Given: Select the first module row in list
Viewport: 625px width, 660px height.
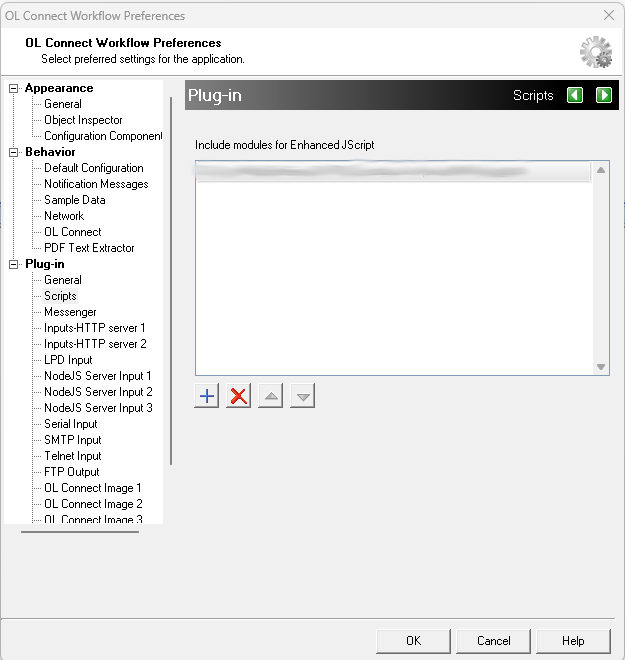Looking at the screenshot, I should 393,171.
